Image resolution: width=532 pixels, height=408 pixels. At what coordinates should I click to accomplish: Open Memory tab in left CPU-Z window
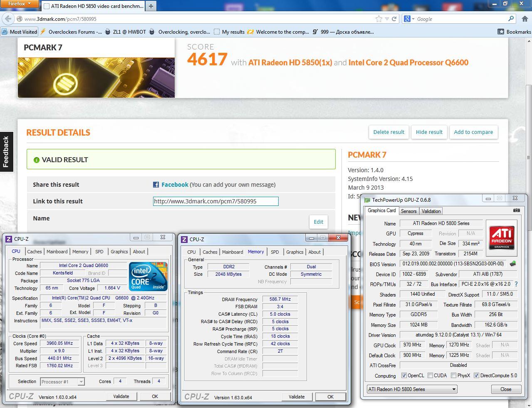pyautogui.click(x=80, y=252)
